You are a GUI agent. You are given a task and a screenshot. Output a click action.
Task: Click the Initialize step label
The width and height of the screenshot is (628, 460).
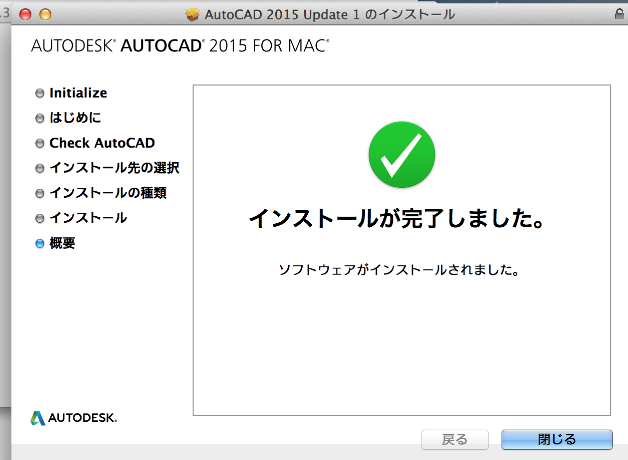tap(78, 93)
